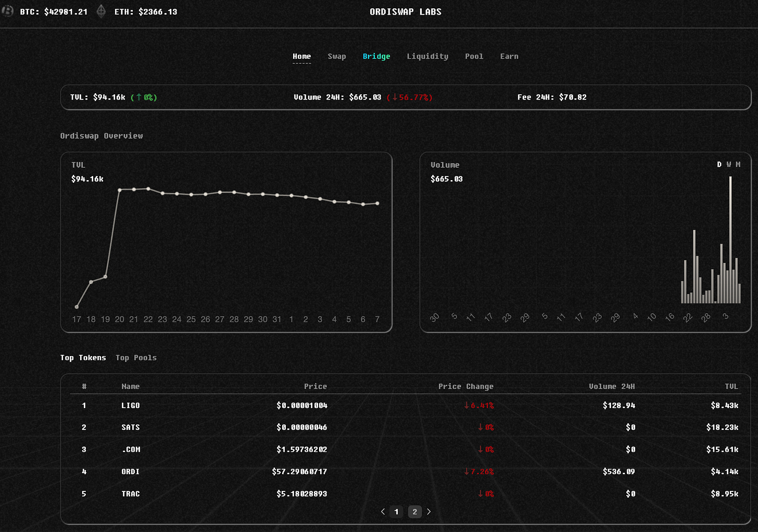Click the Bitcoin logo icon
Image resolution: width=758 pixels, height=532 pixels.
point(7,11)
